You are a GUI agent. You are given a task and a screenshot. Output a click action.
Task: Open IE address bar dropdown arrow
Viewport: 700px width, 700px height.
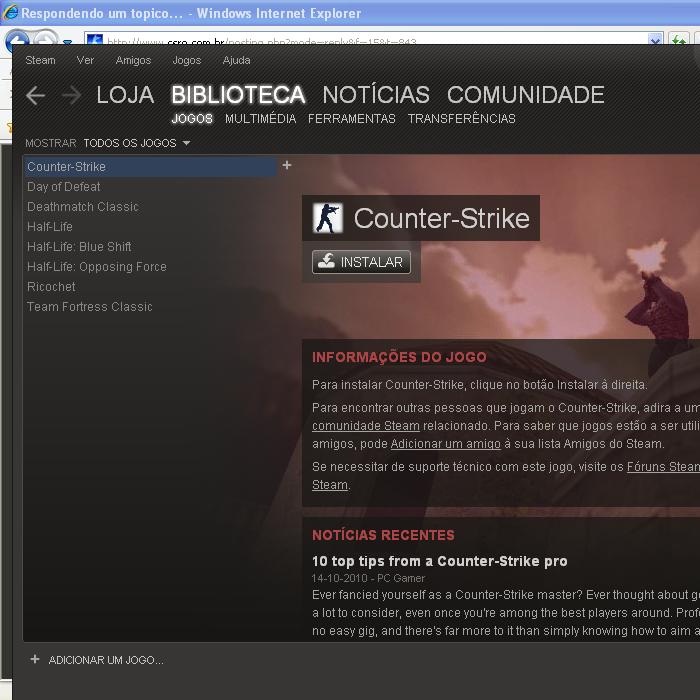655,40
